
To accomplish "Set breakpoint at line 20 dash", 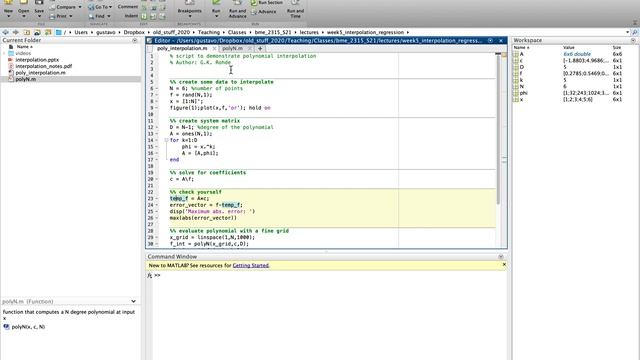I will pyautogui.click(x=157, y=179).
